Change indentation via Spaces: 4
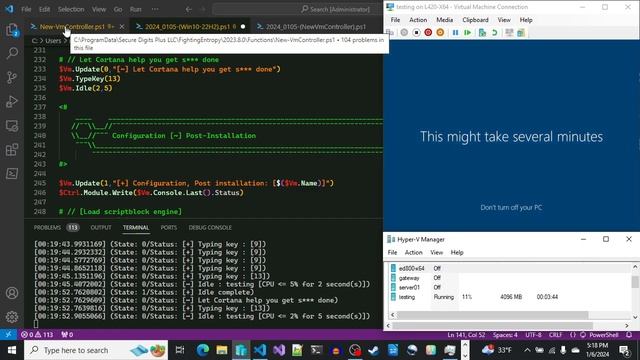Image resolution: width=640 pixels, height=360 pixels. coord(505,335)
